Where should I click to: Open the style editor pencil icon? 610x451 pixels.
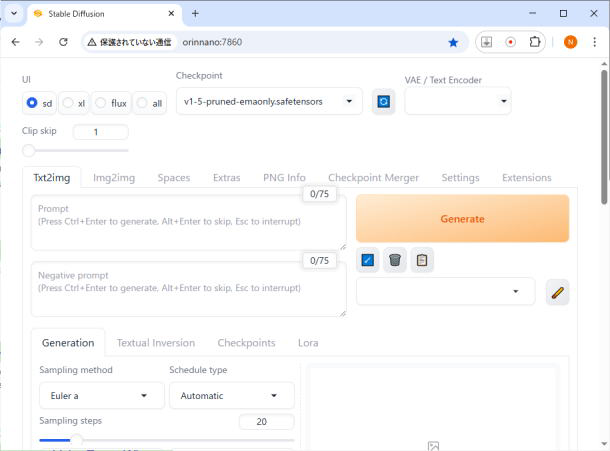pos(557,292)
